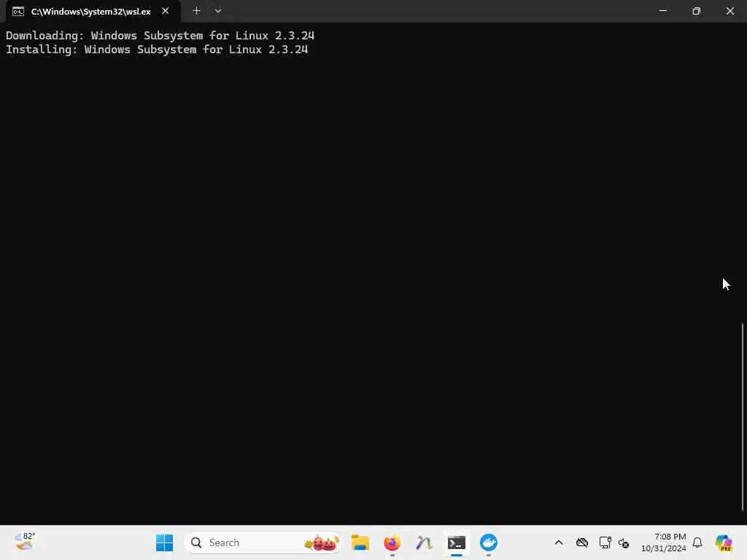Restore down the terminal window

[x=696, y=11]
